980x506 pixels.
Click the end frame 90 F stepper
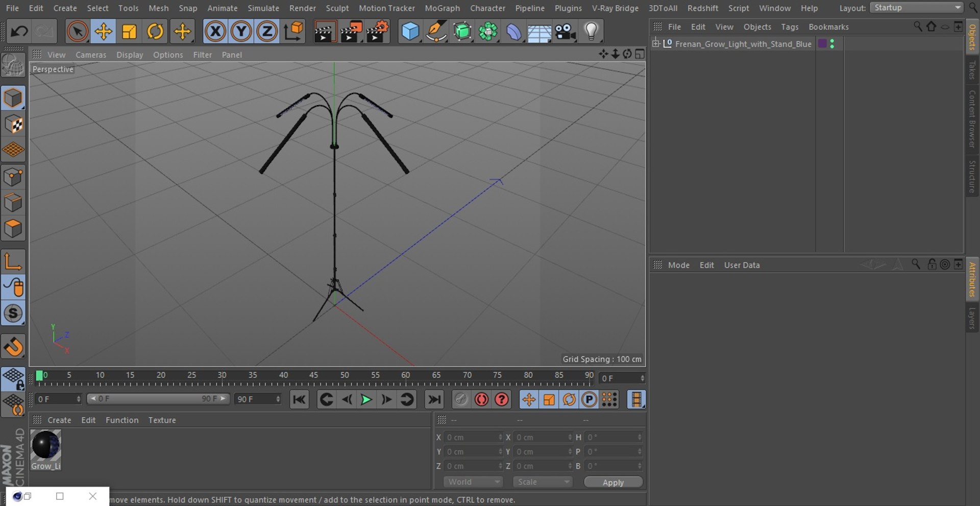(278, 399)
